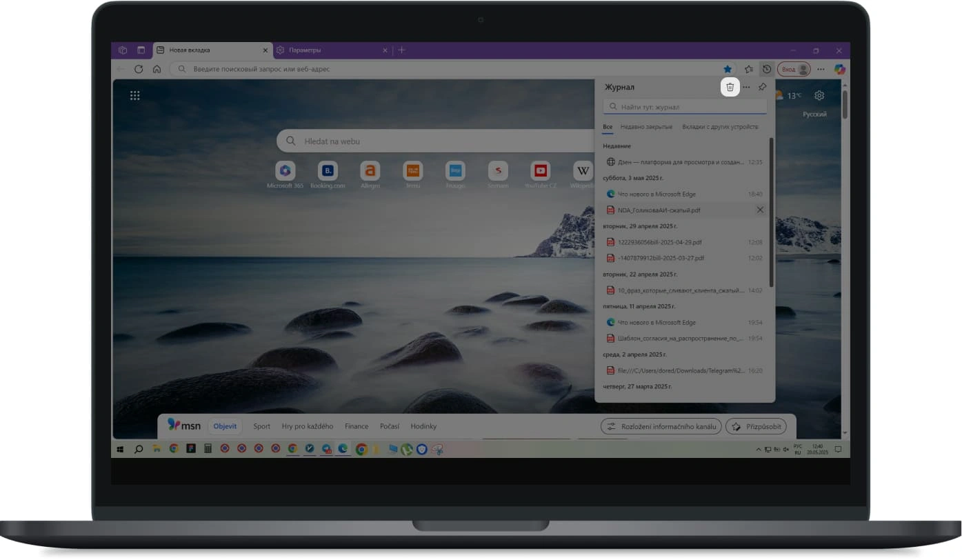The image size is (962, 560).
Task: Click the msn logo
Action: tap(184, 425)
